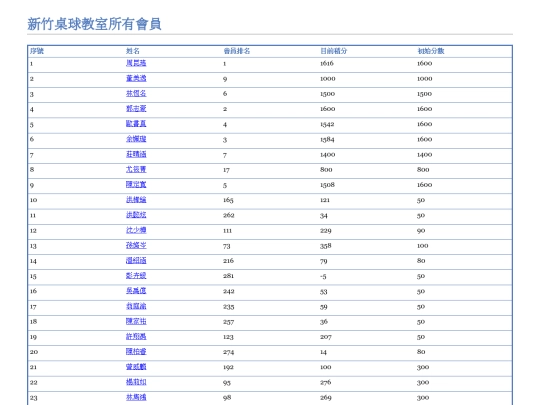540x405 pixels.
Task: Select the member rank value 242
Action: [x=229, y=291]
